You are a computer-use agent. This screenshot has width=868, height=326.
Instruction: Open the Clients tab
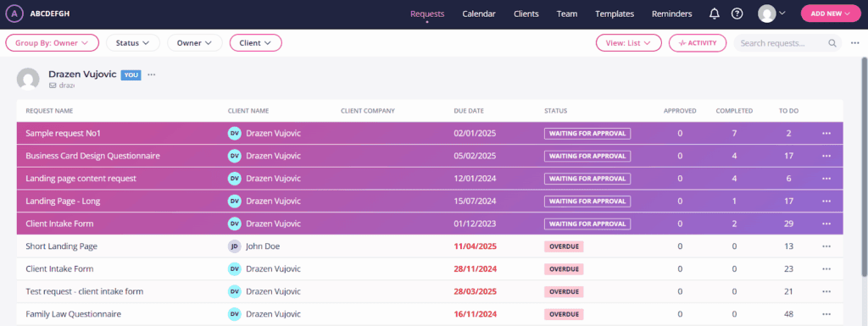(x=526, y=14)
